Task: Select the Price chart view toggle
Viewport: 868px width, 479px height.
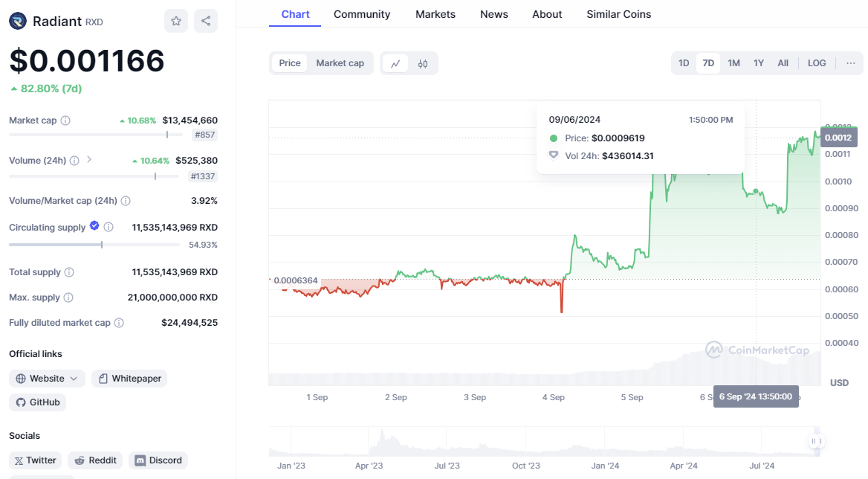Action: pyautogui.click(x=290, y=63)
